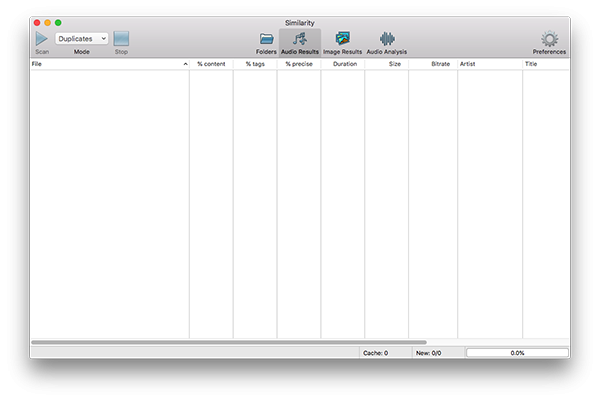Show Audio Results view
This screenshot has width=600, height=401.
pos(300,39)
